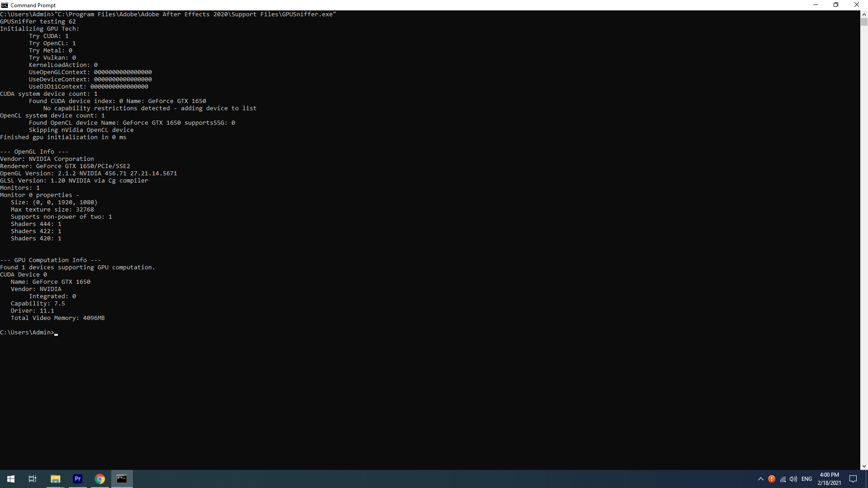
Task: Click the '--- OpenGL Info ---' heading
Action: pyautogui.click(x=34, y=152)
